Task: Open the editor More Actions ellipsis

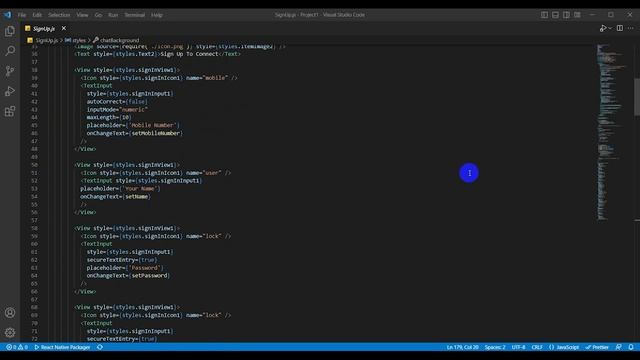Action: [x=631, y=28]
